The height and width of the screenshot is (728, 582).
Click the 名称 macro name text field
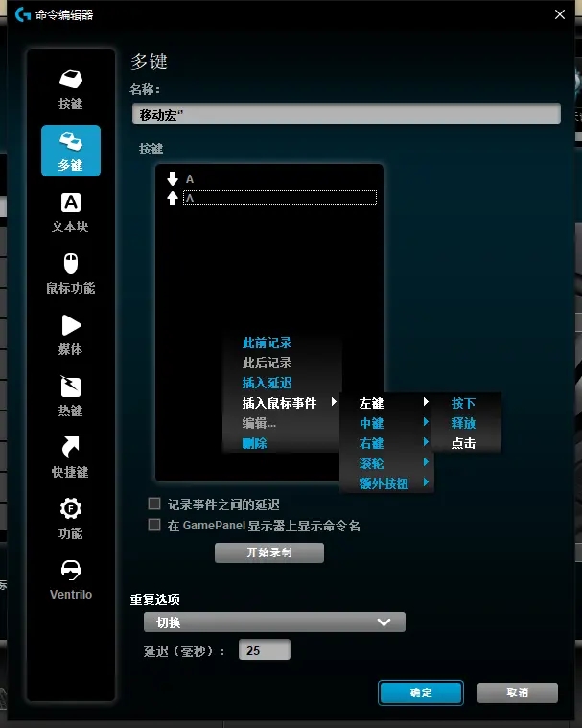[x=345, y=114]
